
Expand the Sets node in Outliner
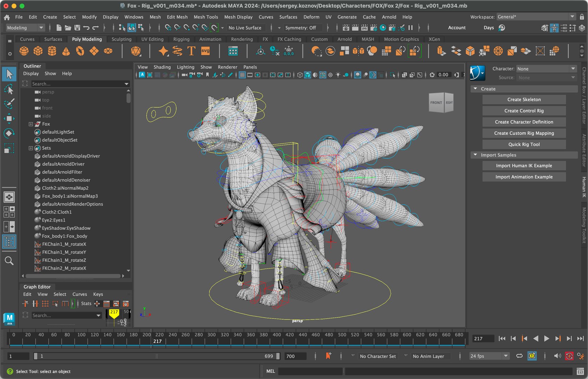(x=31, y=148)
